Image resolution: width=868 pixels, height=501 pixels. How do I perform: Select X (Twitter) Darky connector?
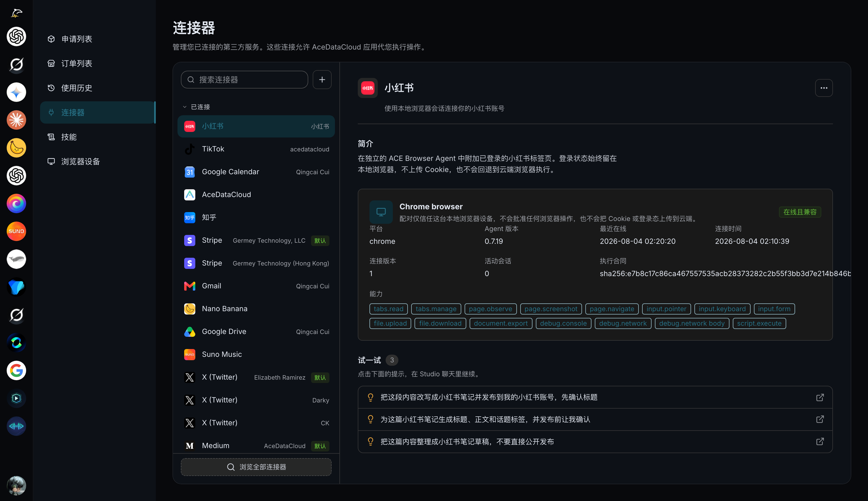pos(256,400)
